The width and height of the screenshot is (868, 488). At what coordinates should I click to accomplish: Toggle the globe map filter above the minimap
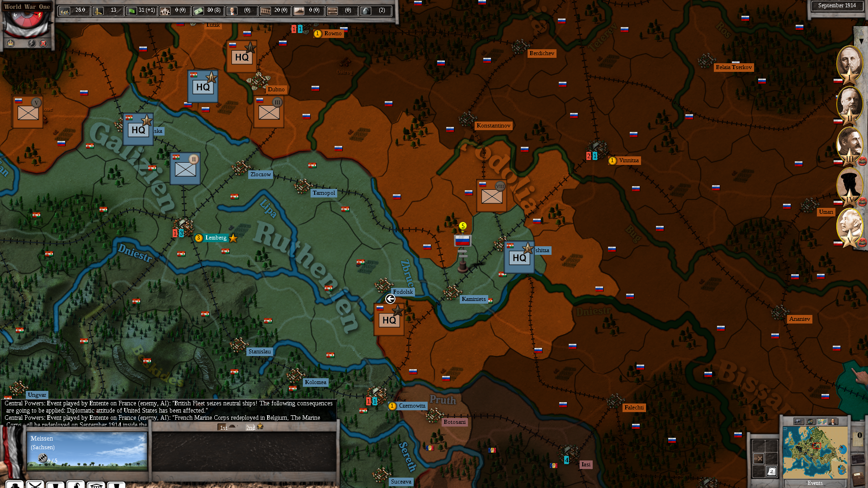(x=811, y=422)
